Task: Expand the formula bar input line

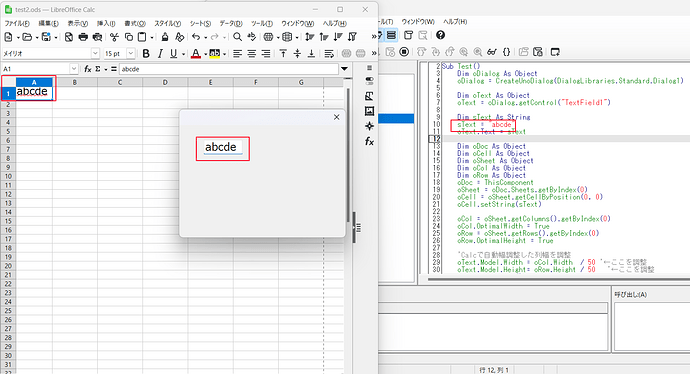Action: (345, 69)
